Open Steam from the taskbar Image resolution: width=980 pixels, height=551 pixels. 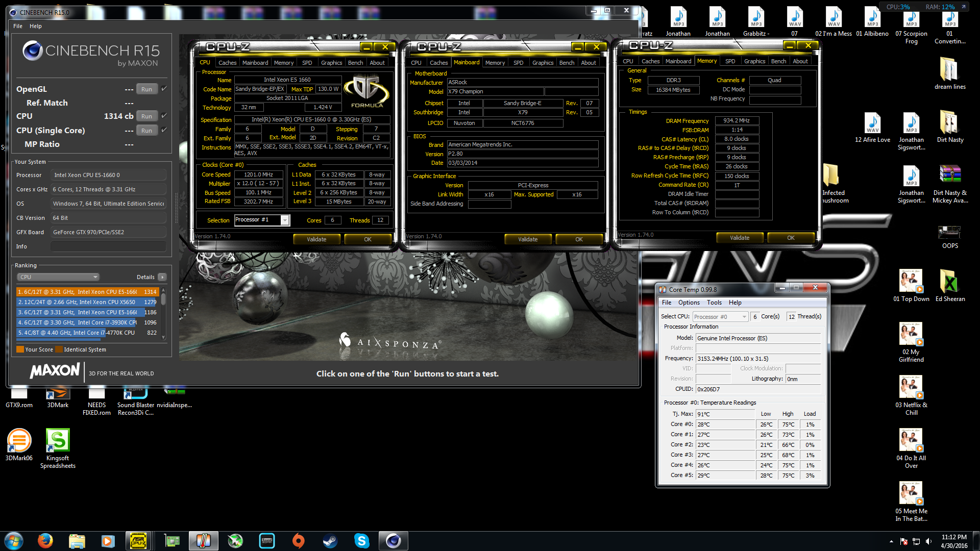[x=330, y=541]
